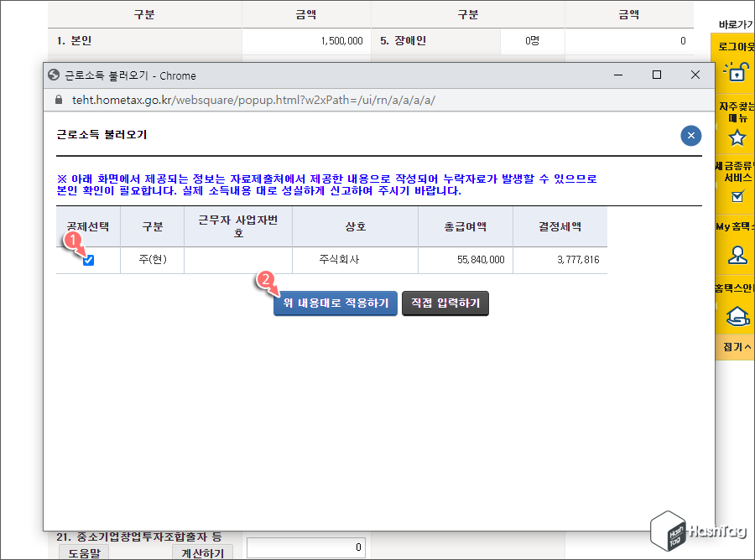Uncheck the 공제선택 deduction checkbox
This screenshot has width=755, height=560.
click(x=87, y=261)
